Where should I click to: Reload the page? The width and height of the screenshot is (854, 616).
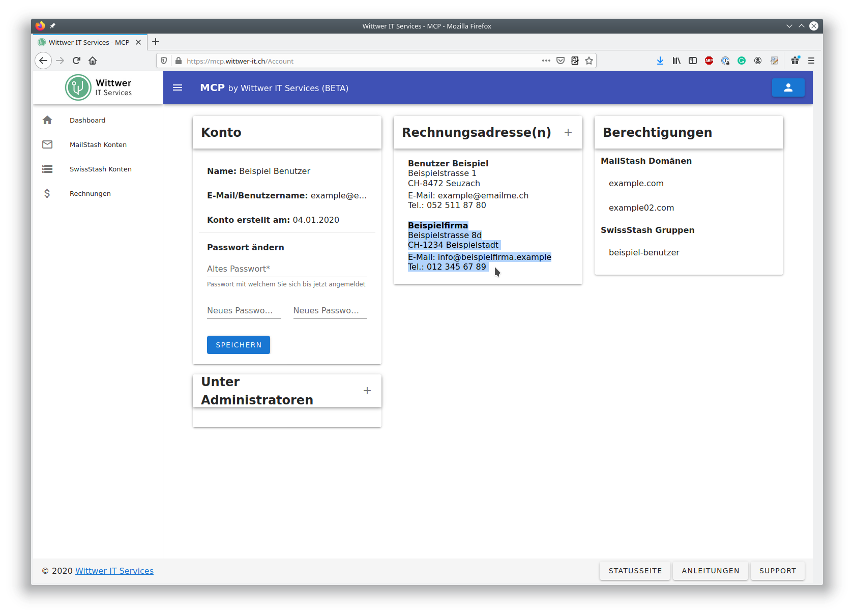pos(76,61)
